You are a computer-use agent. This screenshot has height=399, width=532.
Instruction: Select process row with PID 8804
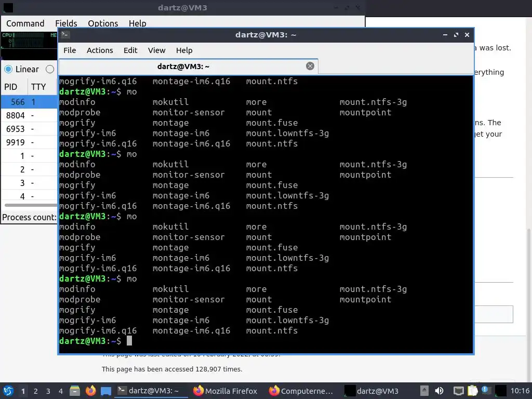[29, 115]
